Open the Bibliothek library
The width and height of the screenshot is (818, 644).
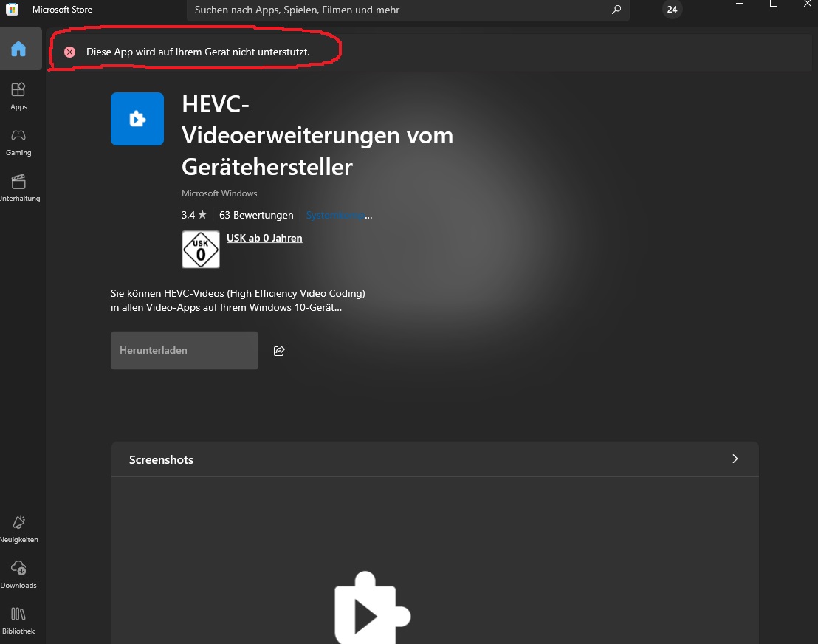[x=18, y=621]
